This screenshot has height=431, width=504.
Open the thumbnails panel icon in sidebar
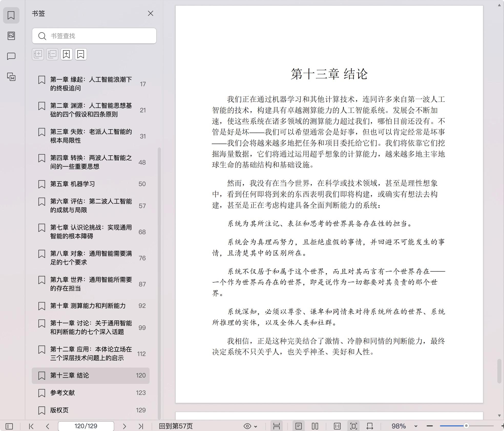click(x=11, y=36)
